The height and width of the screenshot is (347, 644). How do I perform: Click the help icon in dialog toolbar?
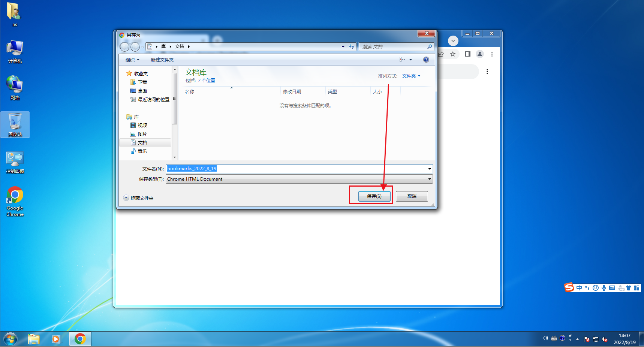click(426, 60)
